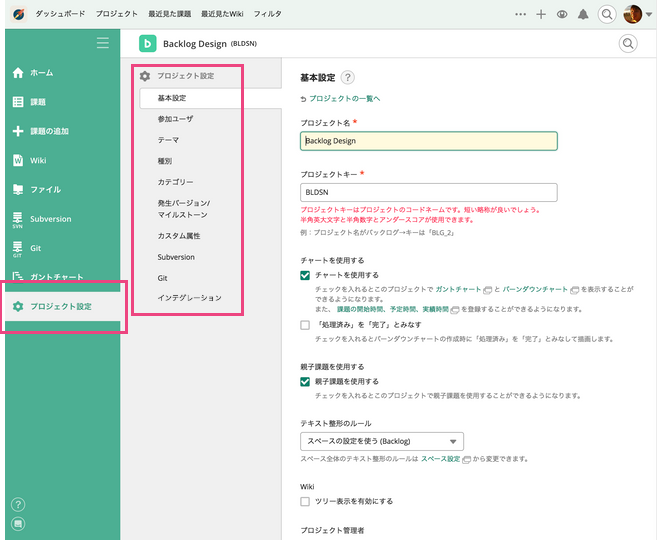This screenshot has width=657, height=540.
Task: Expand the dropdown arrow beside avatar
Action: click(649, 15)
